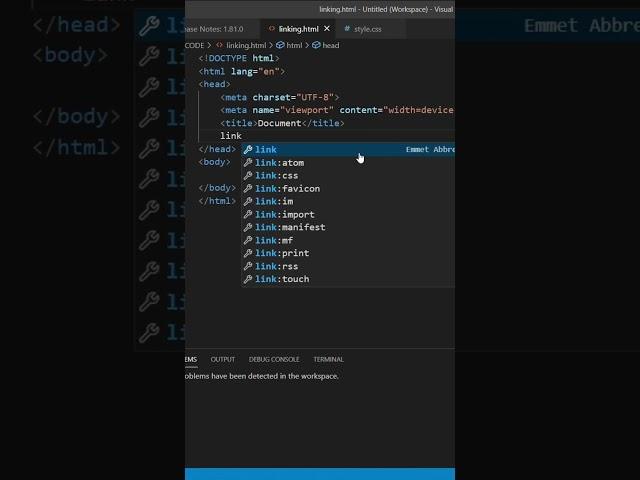Image resolution: width=640 pixels, height=480 pixels.
Task: Open the OUTPUT panel tab
Action: 223,359
